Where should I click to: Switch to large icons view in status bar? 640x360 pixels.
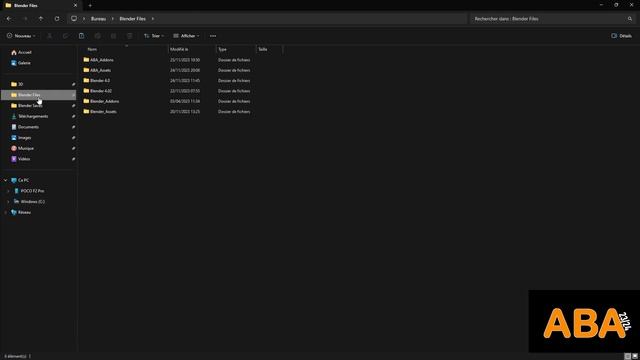[635, 356]
